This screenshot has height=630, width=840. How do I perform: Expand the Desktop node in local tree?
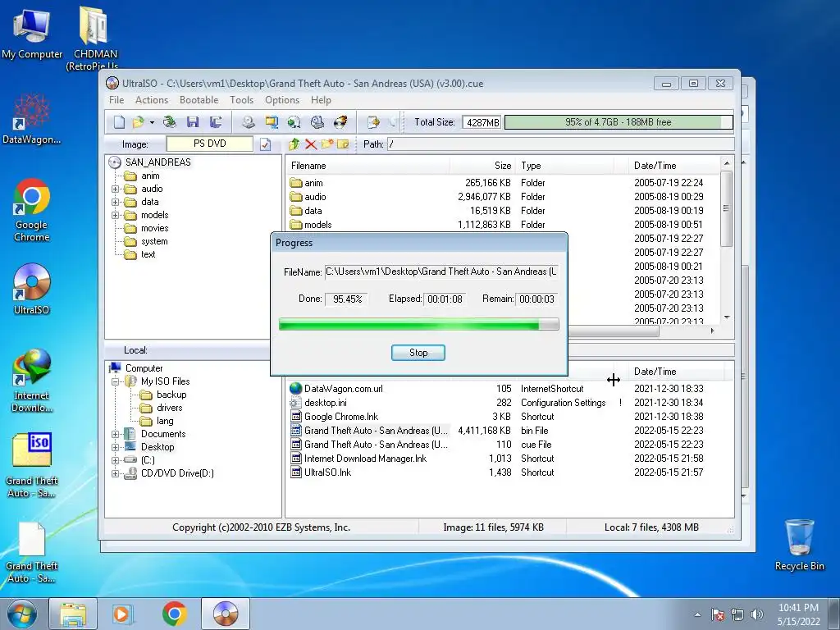[115, 447]
